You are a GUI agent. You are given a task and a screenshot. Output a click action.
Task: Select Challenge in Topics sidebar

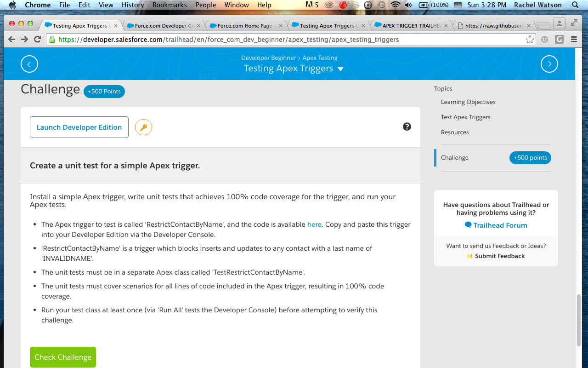455,158
